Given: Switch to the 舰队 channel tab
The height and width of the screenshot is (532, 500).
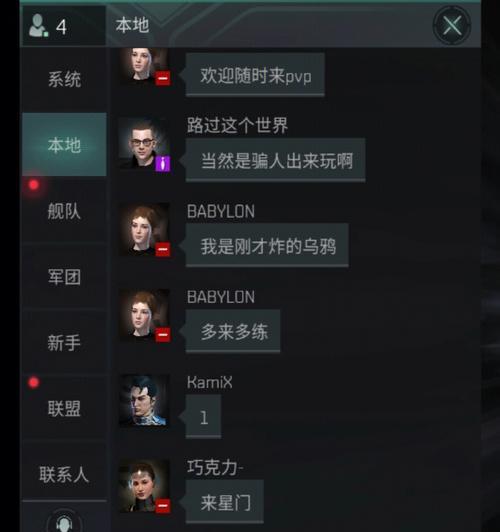Looking at the screenshot, I should pyautogui.click(x=64, y=211).
